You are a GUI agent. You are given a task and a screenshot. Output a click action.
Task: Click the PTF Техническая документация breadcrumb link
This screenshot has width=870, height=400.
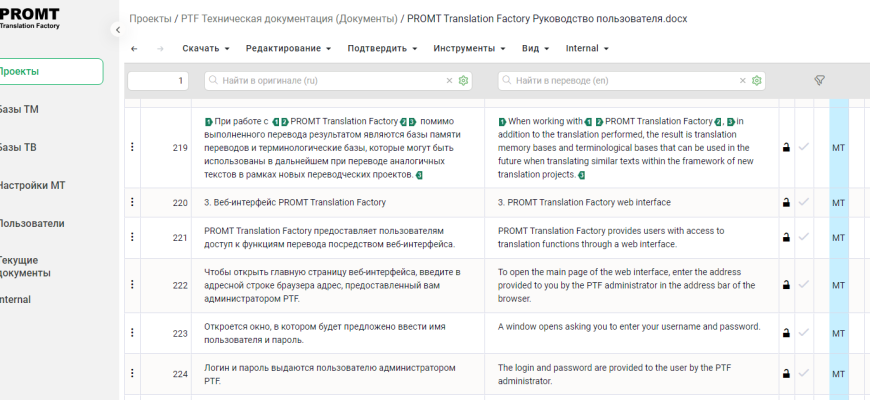coord(290,18)
